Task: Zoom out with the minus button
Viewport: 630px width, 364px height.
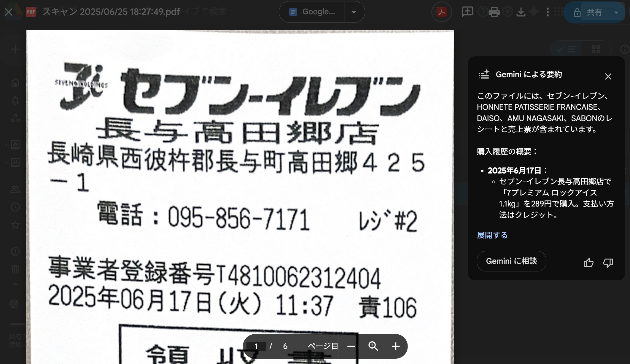Action: pos(351,346)
